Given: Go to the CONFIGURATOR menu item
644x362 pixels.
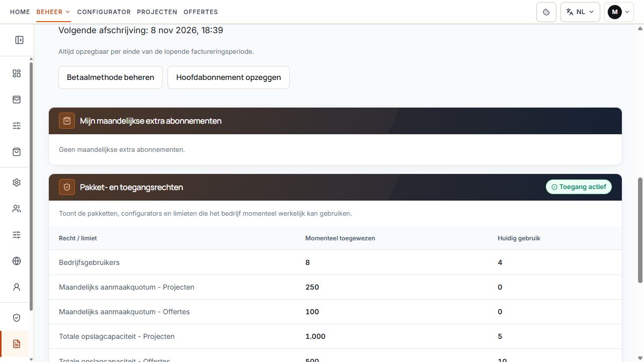Looking at the screenshot, I should click(104, 12).
